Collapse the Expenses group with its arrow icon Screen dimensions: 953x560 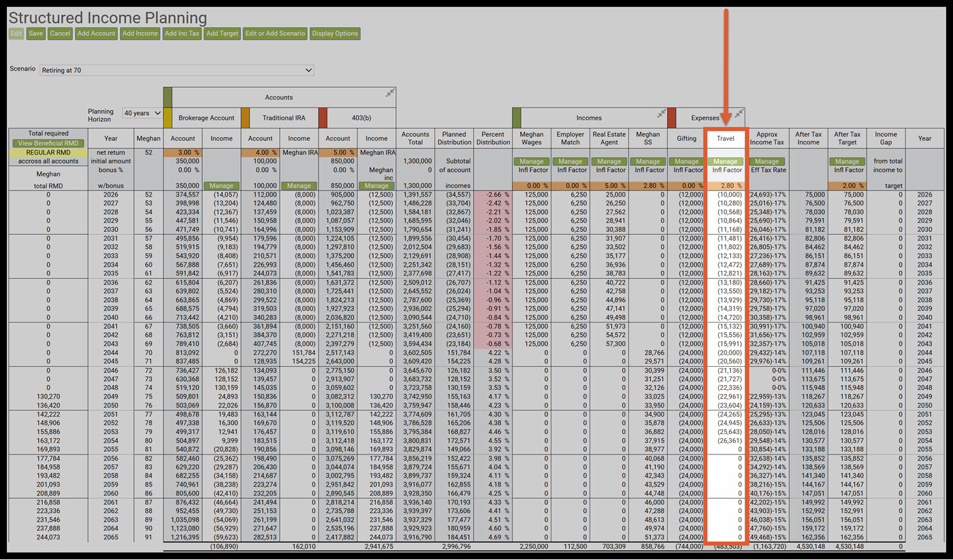[739, 114]
